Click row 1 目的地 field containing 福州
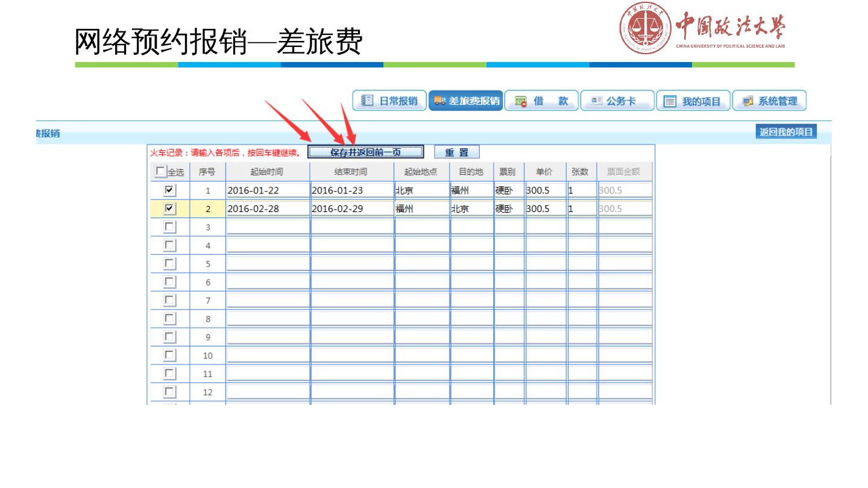868x488 pixels. coord(472,190)
